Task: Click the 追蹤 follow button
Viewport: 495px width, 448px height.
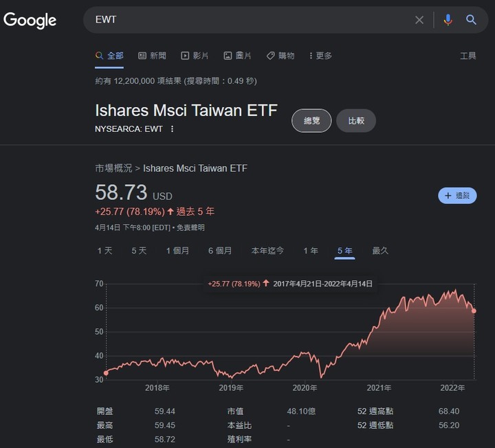Action: pyautogui.click(x=457, y=196)
